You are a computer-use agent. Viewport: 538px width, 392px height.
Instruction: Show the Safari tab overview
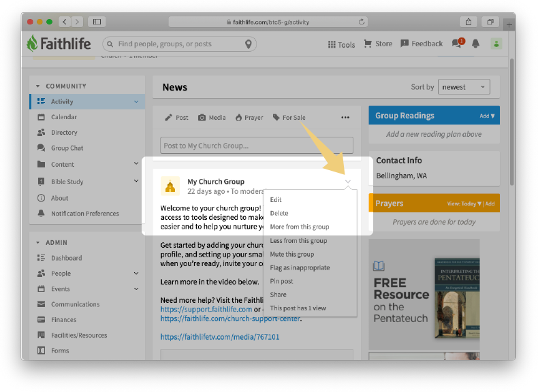[490, 22]
